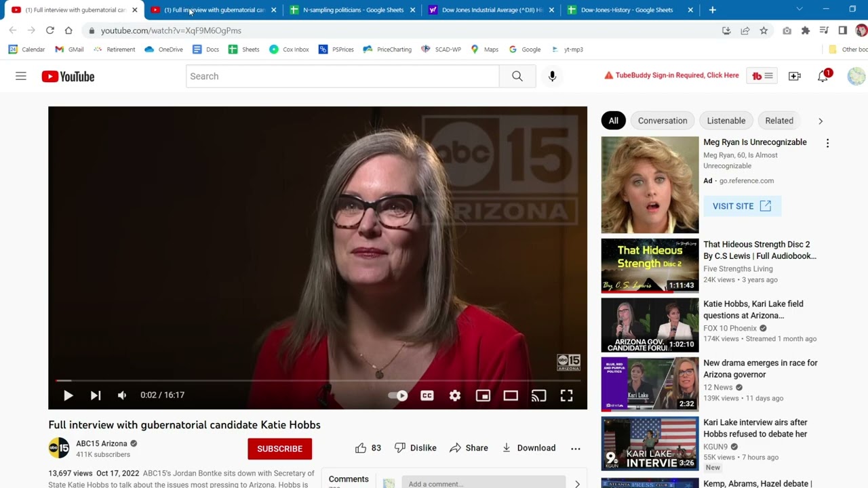This screenshot has width=868, height=488.
Task: Play the video
Action: 68,395
